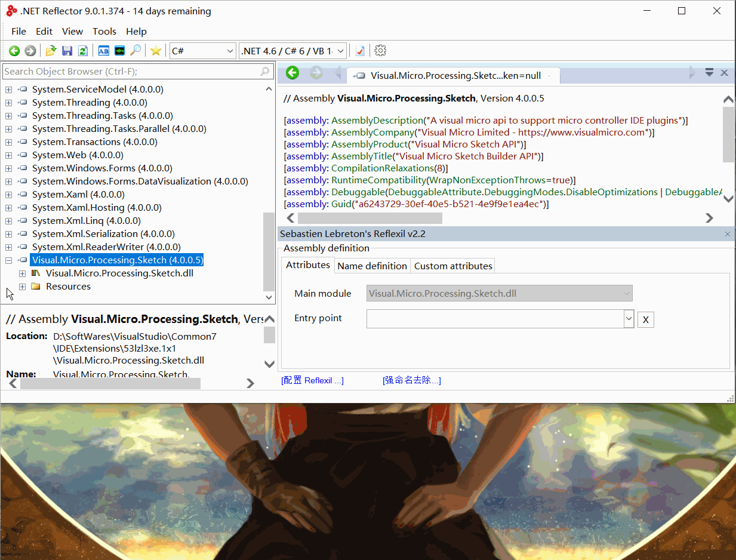Open the Tools menu
The image size is (736, 560).
pyautogui.click(x=104, y=31)
